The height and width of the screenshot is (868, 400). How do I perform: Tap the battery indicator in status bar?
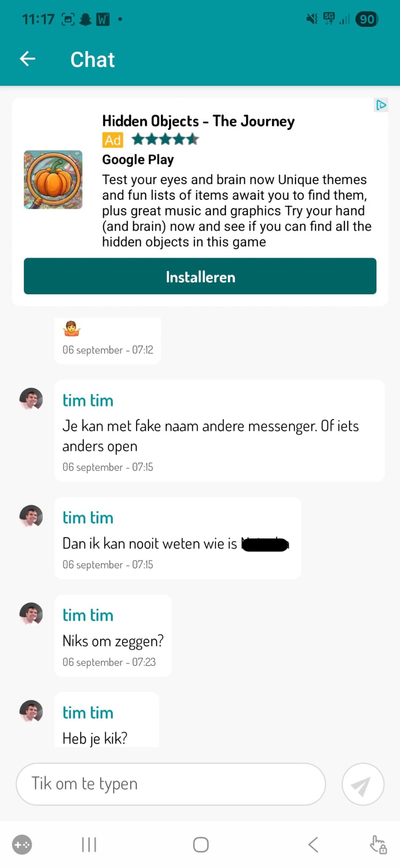[x=367, y=19]
